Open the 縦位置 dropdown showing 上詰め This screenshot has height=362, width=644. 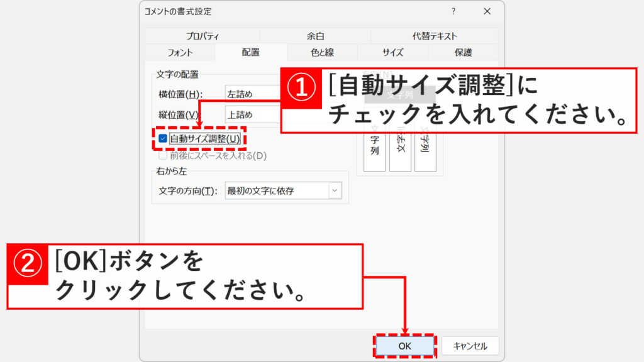point(253,114)
